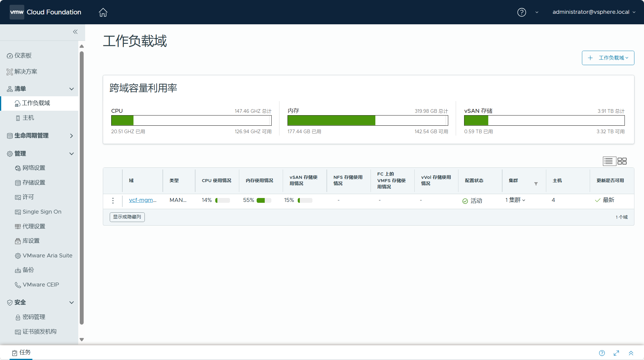This screenshot has height=360, width=644.
Task: Click the 仪表板 gauge icon
Action: pos(10,56)
